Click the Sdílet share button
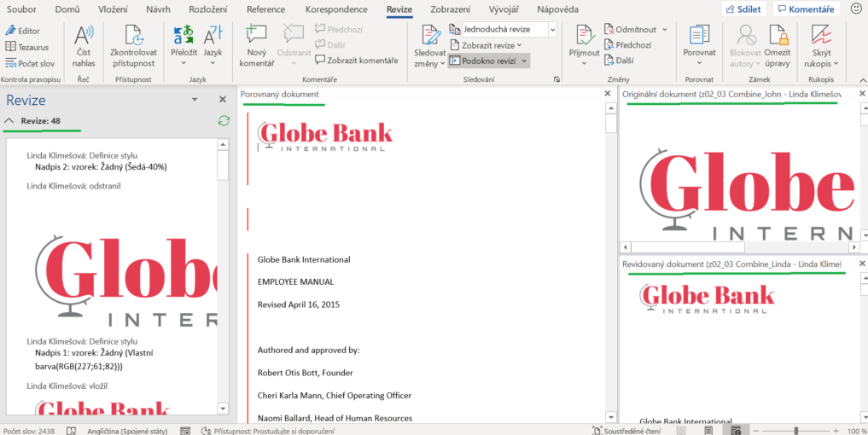The image size is (868, 435). (744, 9)
